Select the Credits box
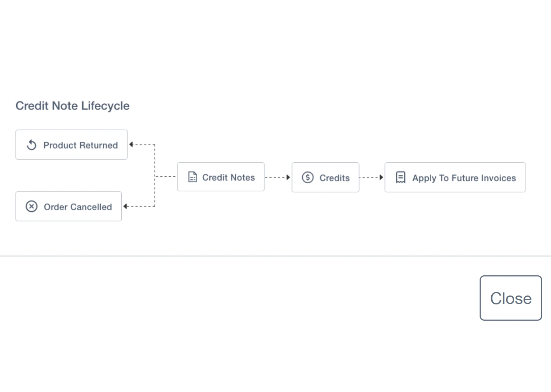This screenshot has height=392, width=551. [x=326, y=177]
